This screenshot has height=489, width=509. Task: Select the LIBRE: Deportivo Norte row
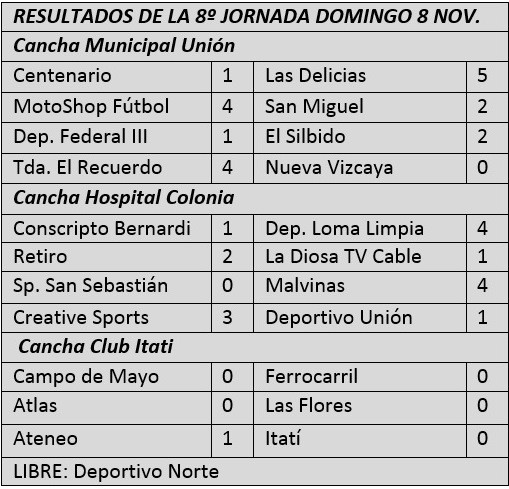(x=255, y=471)
